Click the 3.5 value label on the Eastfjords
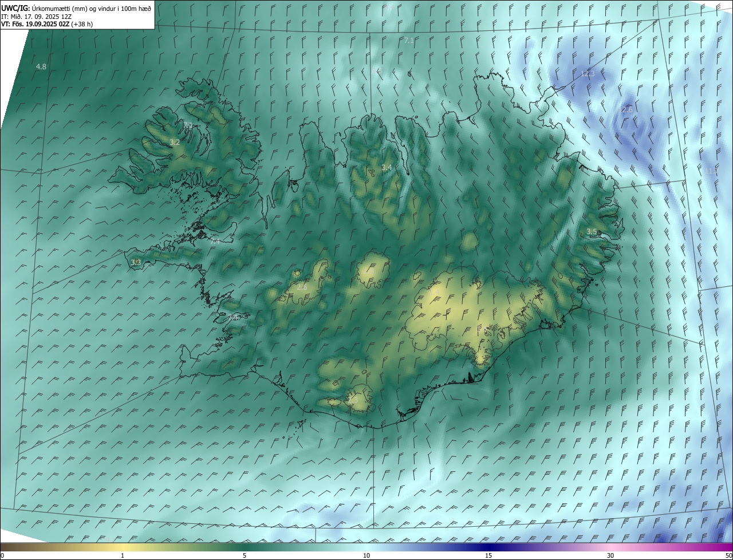 coord(592,232)
